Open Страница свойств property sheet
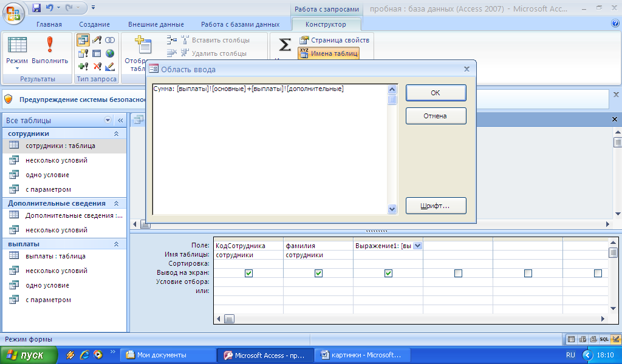The width and height of the screenshot is (622, 364). (x=335, y=40)
